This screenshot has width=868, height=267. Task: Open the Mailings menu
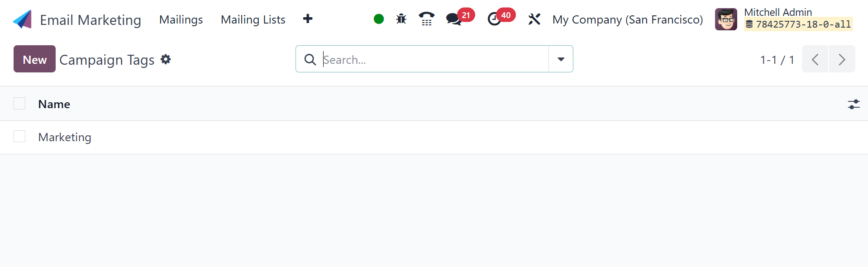coord(181,19)
